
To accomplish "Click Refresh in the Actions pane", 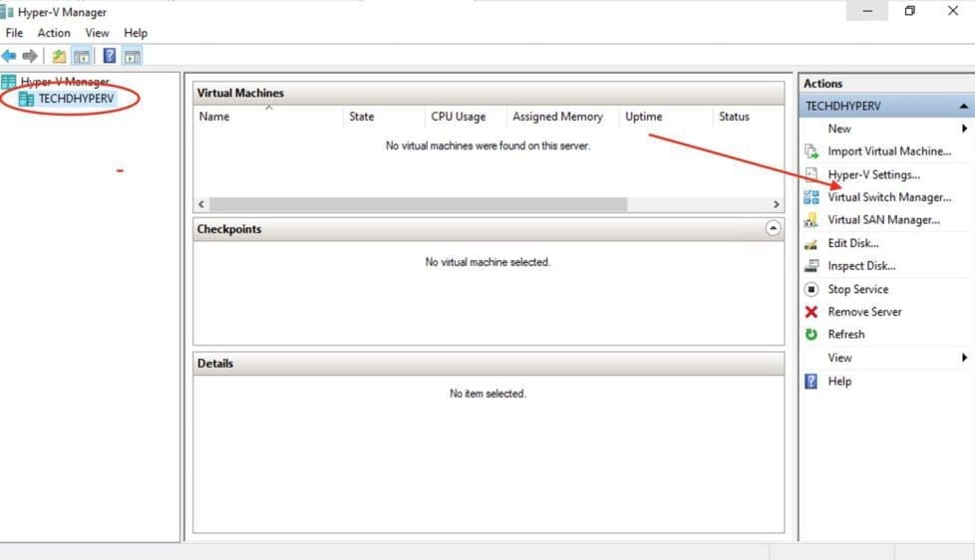I will pos(845,335).
